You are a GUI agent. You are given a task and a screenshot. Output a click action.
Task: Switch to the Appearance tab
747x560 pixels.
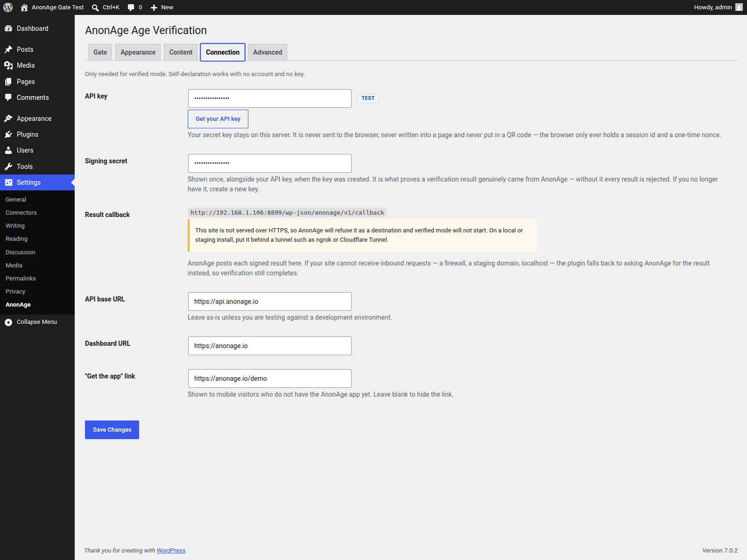click(x=138, y=52)
